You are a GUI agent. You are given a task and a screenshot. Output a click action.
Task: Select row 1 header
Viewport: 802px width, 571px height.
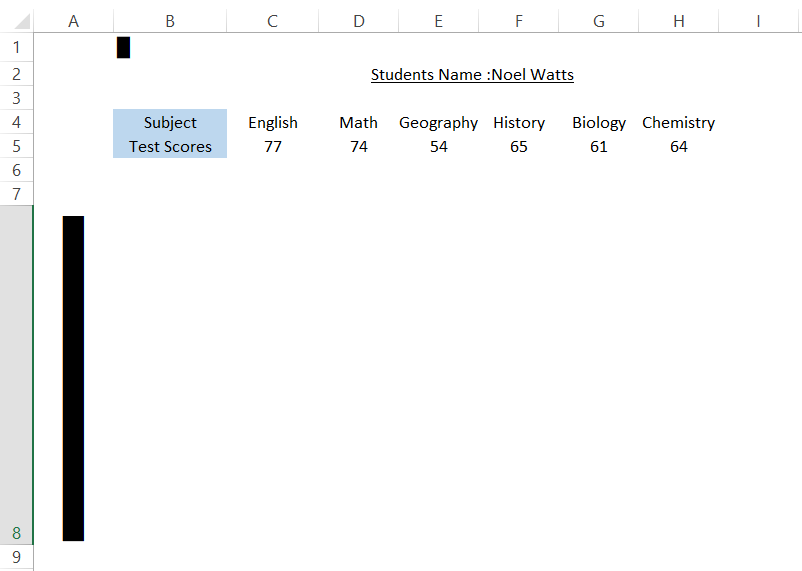pos(16,47)
